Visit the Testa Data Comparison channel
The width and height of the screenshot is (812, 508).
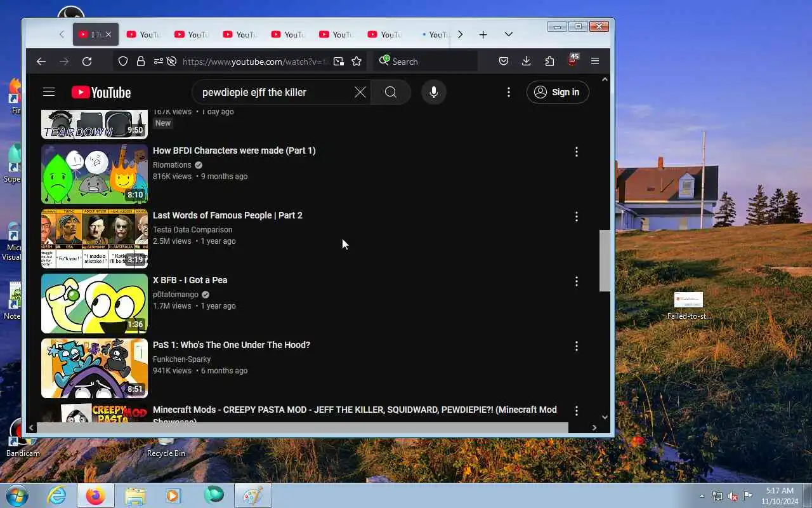(193, 230)
